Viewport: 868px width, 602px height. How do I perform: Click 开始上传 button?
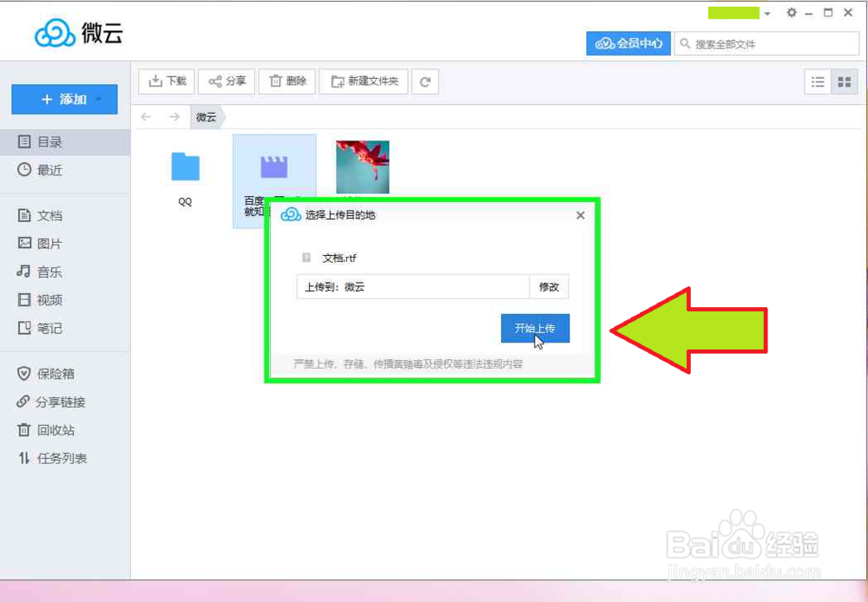(x=535, y=328)
